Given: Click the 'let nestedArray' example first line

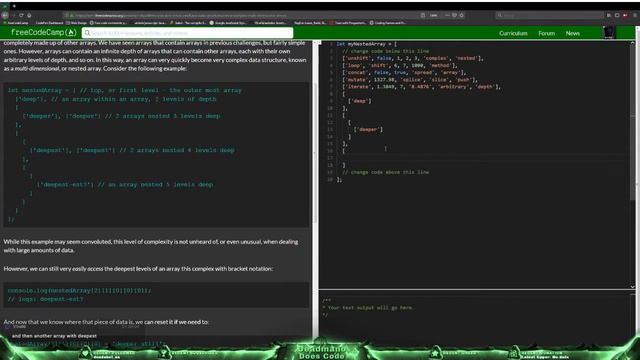Looking at the screenshot, I should coord(124,90).
